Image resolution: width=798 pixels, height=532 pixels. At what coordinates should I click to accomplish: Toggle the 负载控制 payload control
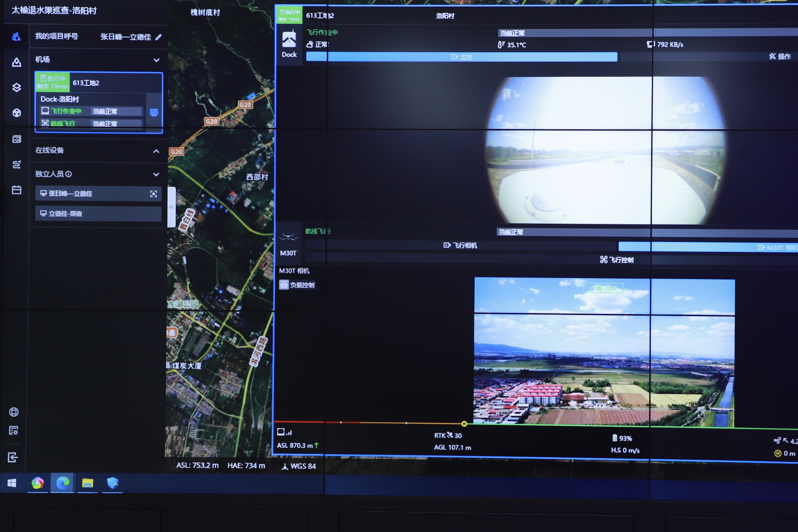pyautogui.click(x=297, y=285)
